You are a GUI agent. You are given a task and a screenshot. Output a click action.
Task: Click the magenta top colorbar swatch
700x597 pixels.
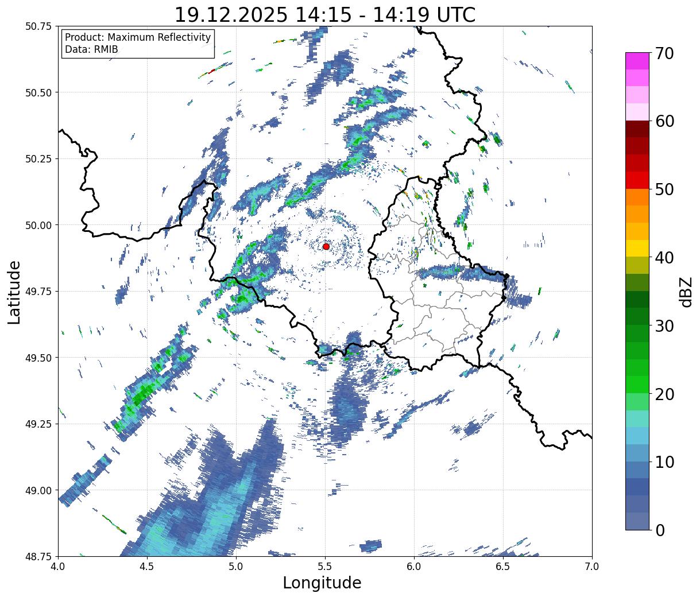(x=637, y=61)
